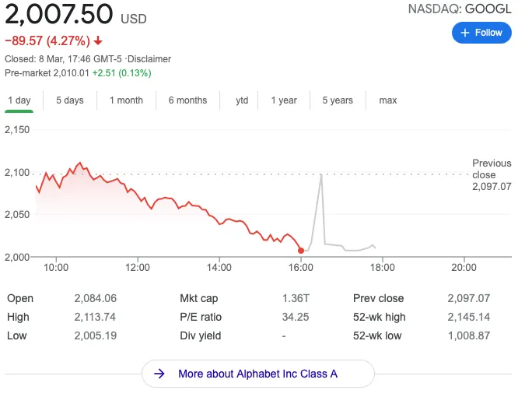The width and height of the screenshot is (532, 397).
Task: Open the Disclaimer link
Action: click(149, 59)
